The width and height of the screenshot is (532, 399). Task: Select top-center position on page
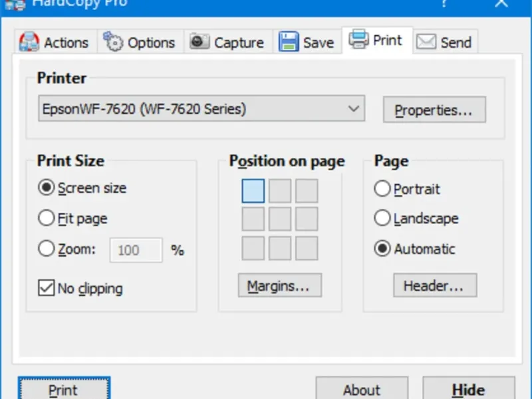(x=280, y=191)
